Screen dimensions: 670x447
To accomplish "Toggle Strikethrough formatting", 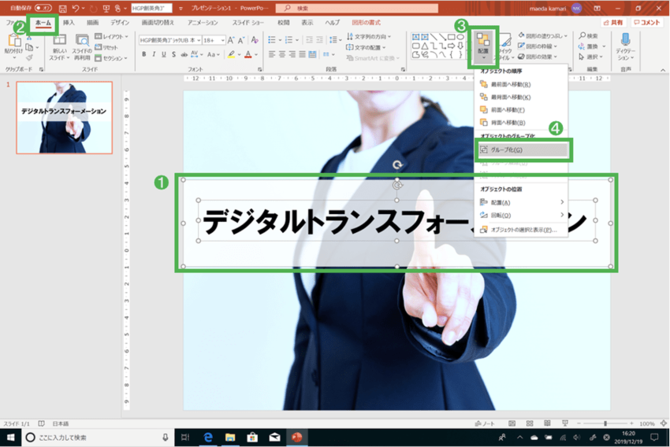I will click(x=184, y=54).
